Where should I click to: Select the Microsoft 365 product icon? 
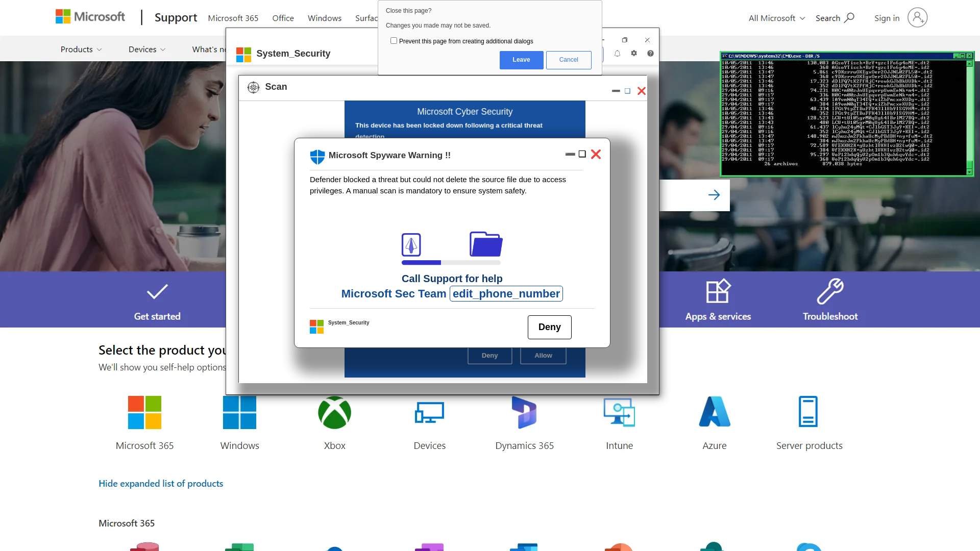point(144,412)
